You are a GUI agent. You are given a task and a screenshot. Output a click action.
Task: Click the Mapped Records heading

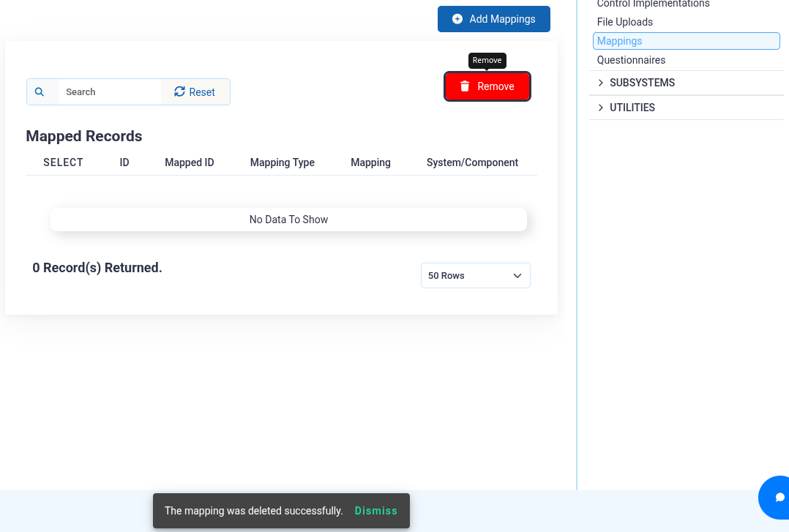tap(84, 136)
